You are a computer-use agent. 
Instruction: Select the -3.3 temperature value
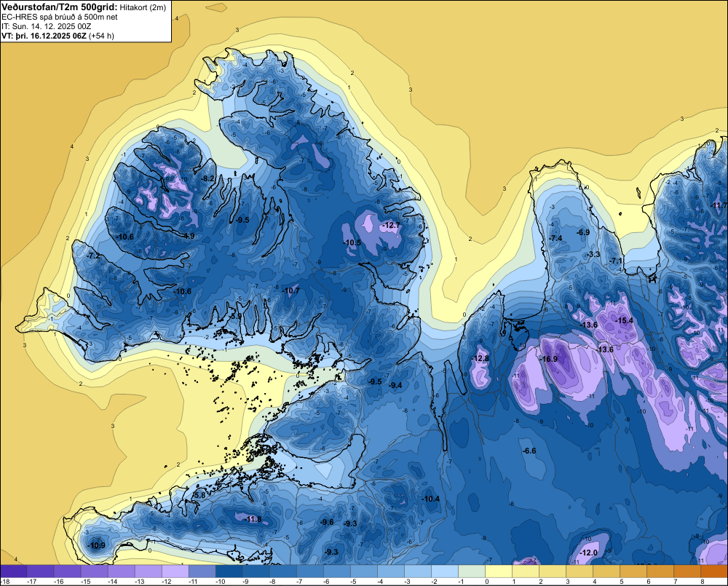tap(593, 255)
